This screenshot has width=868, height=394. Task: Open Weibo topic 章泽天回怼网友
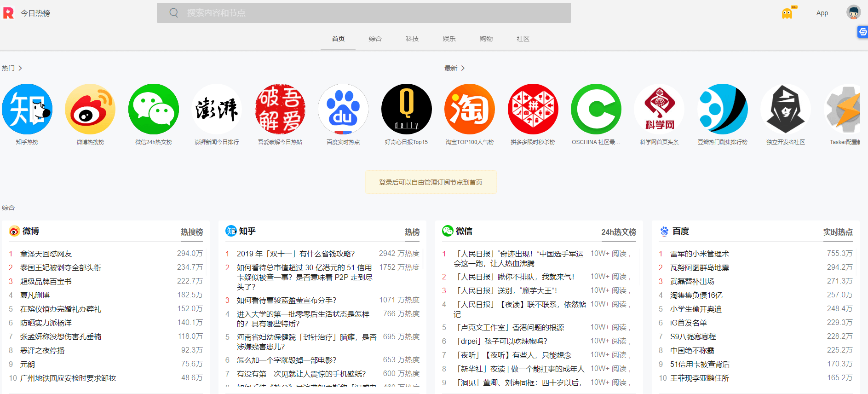[x=46, y=254]
